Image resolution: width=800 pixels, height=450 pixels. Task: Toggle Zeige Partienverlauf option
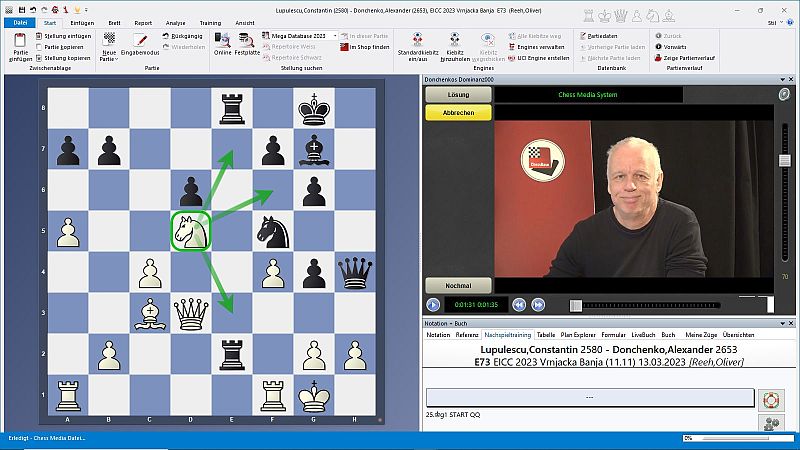pyautogui.click(x=691, y=58)
